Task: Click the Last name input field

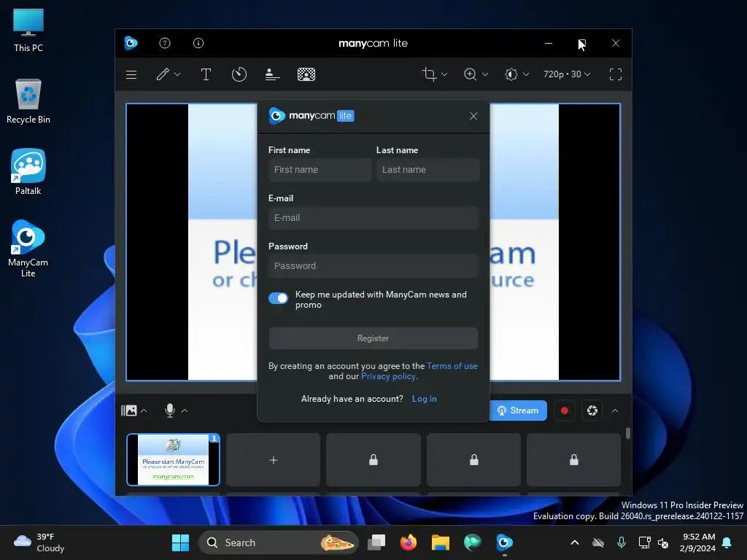Action: (427, 170)
